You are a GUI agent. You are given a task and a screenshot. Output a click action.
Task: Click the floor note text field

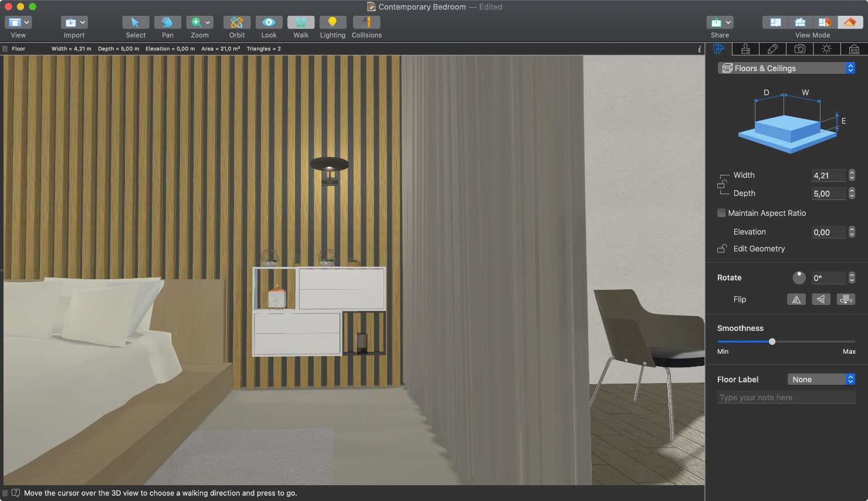786,397
